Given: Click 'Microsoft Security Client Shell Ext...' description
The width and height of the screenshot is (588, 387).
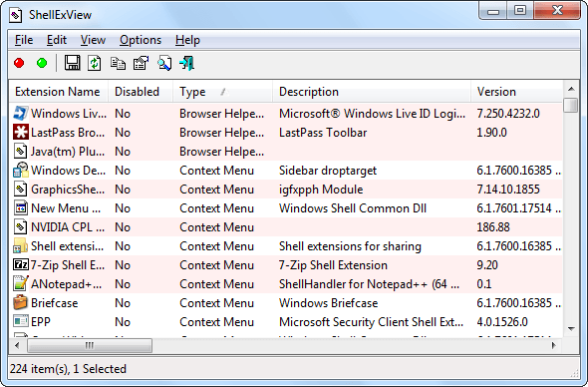Looking at the screenshot, I should pyautogui.click(x=372, y=322).
